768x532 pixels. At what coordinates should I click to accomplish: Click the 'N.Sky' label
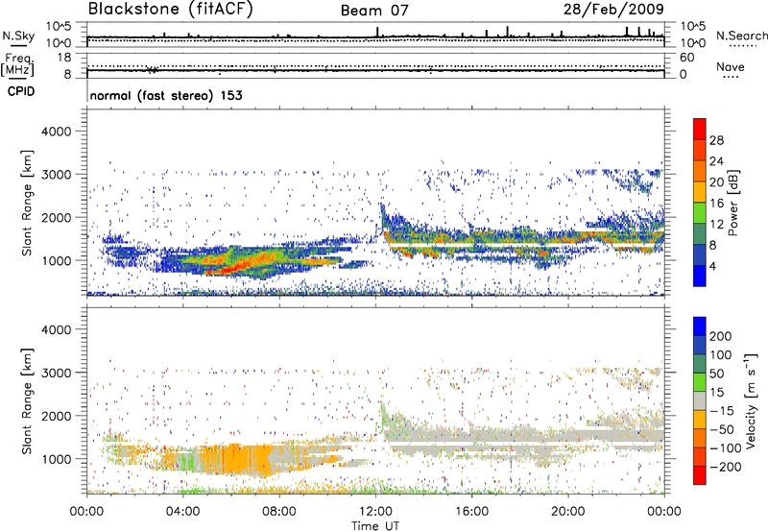click(18, 36)
